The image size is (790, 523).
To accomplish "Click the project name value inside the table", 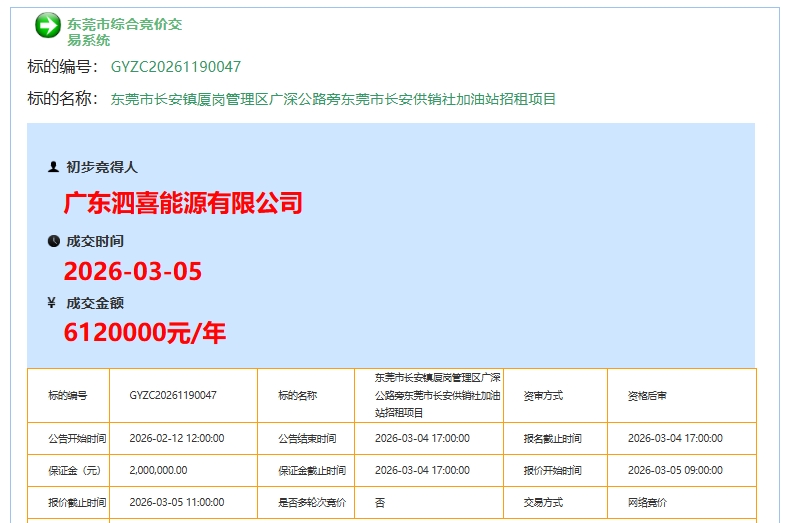I will [437, 395].
